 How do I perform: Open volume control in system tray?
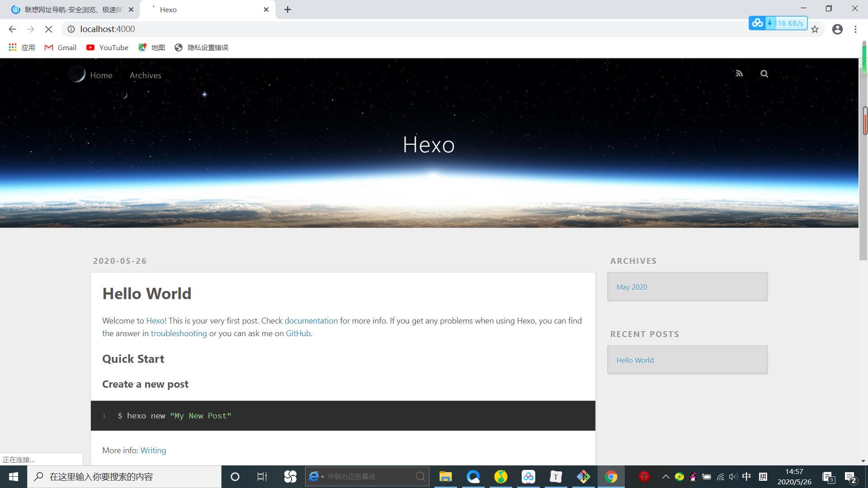click(733, 477)
